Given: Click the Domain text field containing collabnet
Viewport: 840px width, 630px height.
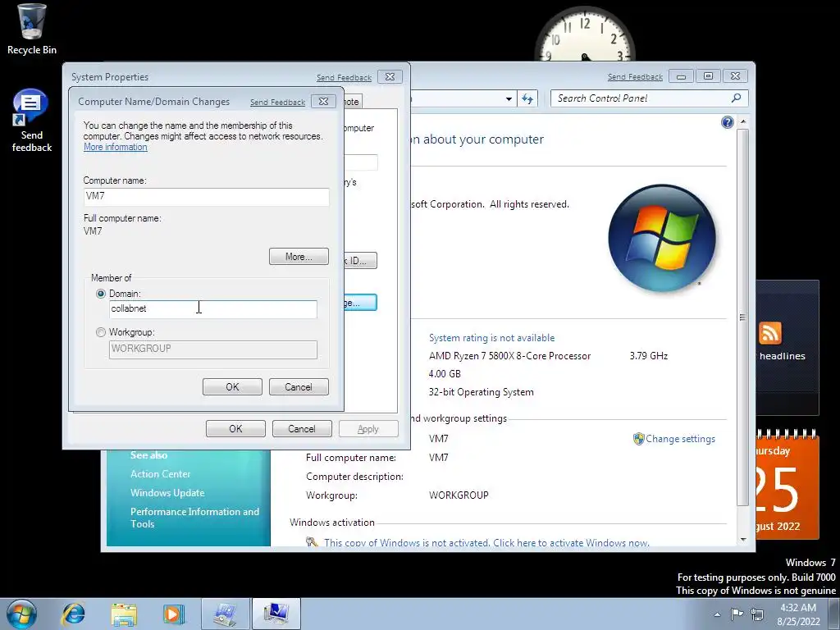Looking at the screenshot, I should coord(213,309).
